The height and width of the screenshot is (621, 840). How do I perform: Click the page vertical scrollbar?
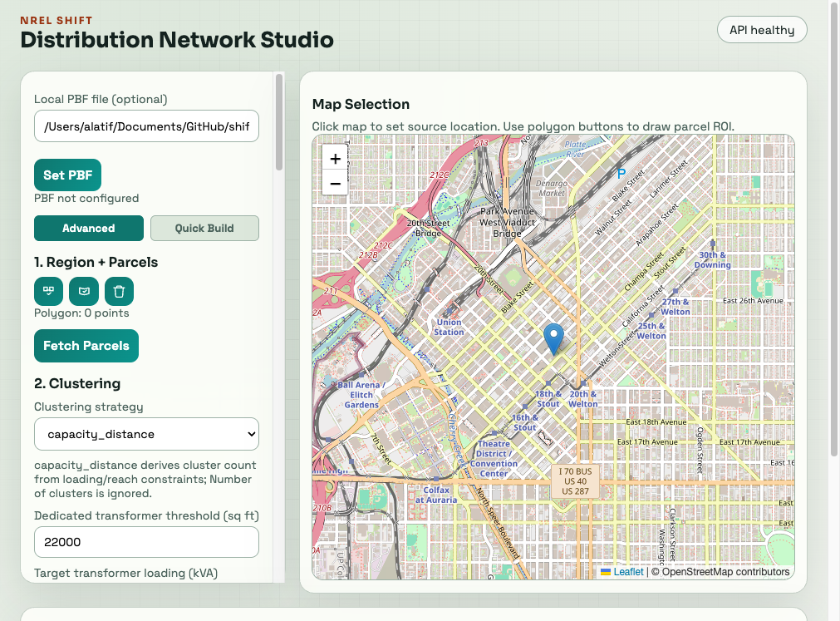[x=835, y=228]
